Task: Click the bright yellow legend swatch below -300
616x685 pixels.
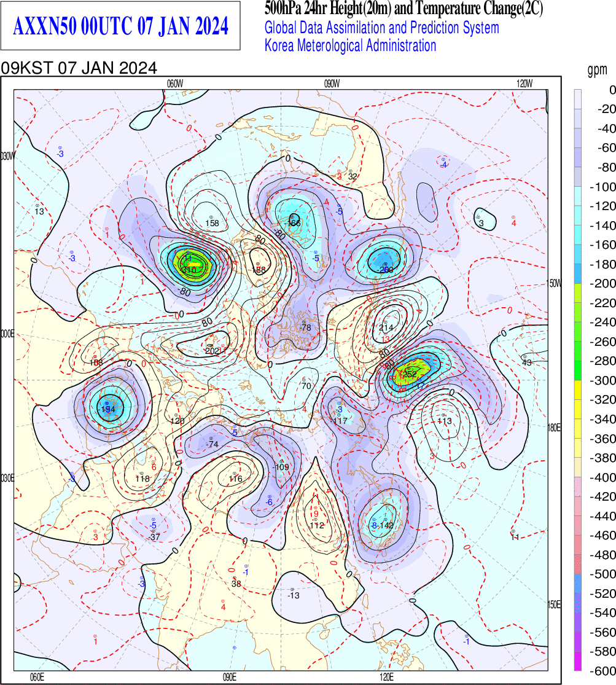Action: 577,389
